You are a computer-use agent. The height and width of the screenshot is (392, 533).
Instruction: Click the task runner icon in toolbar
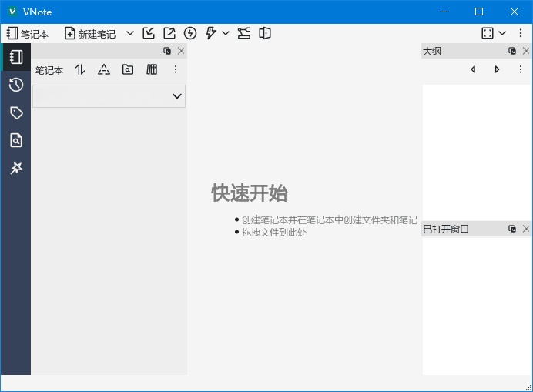(x=244, y=33)
